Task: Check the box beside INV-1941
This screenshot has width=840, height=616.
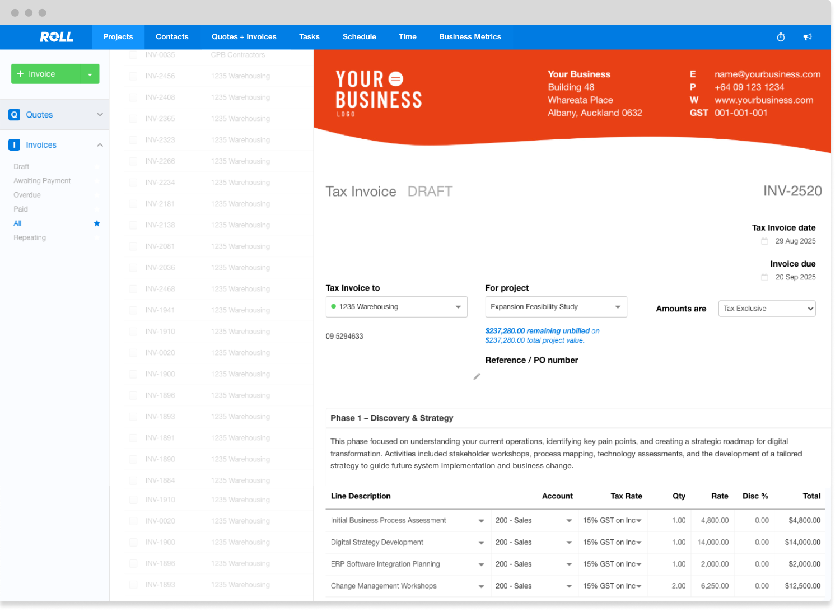Action: tap(133, 310)
